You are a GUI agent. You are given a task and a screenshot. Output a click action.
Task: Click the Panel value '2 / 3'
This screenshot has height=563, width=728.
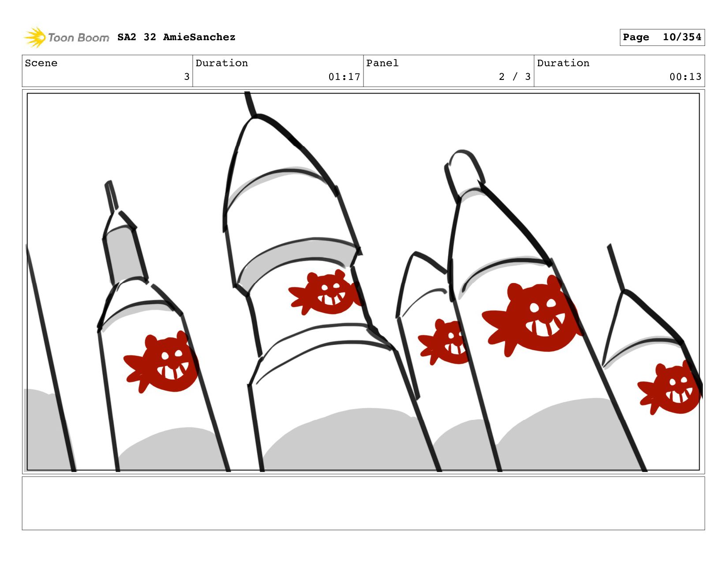pos(514,77)
